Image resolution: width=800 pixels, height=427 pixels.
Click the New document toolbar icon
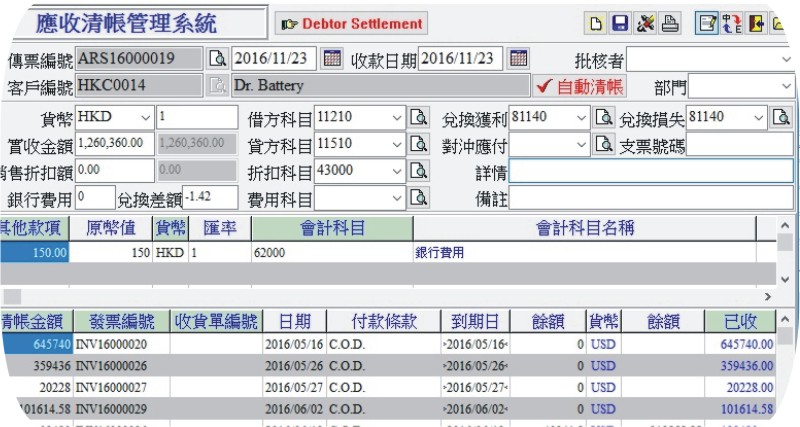(596, 23)
